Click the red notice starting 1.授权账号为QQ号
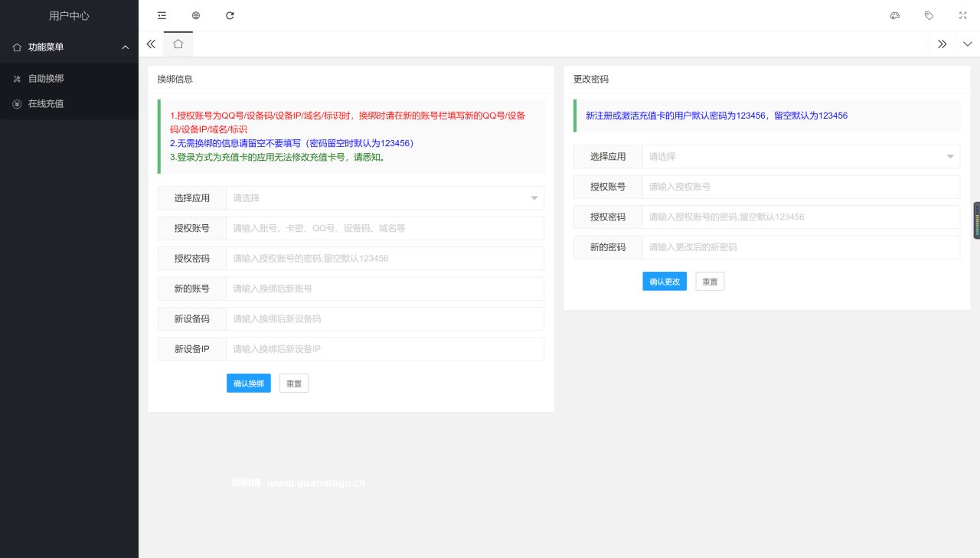 click(x=348, y=122)
